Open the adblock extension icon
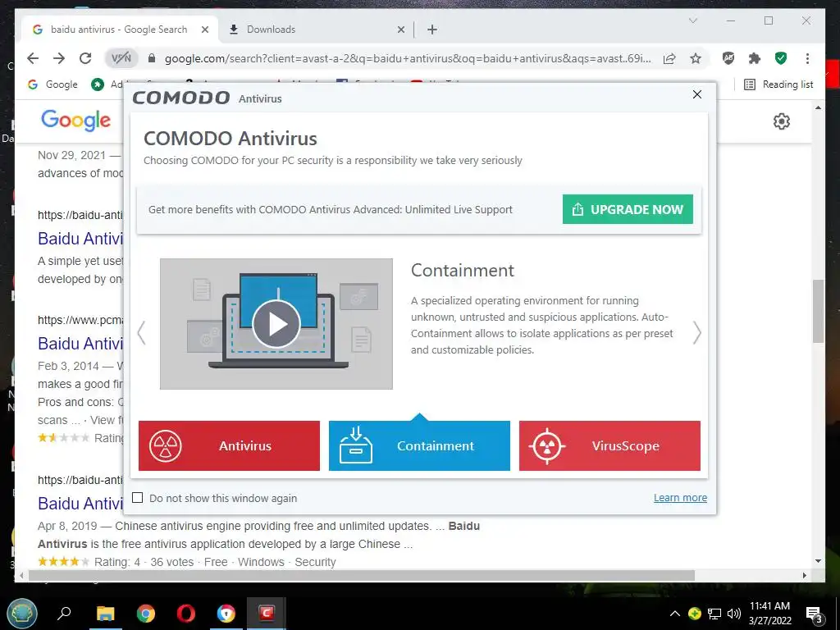The width and height of the screenshot is (840, 630). tap(728, 58)
